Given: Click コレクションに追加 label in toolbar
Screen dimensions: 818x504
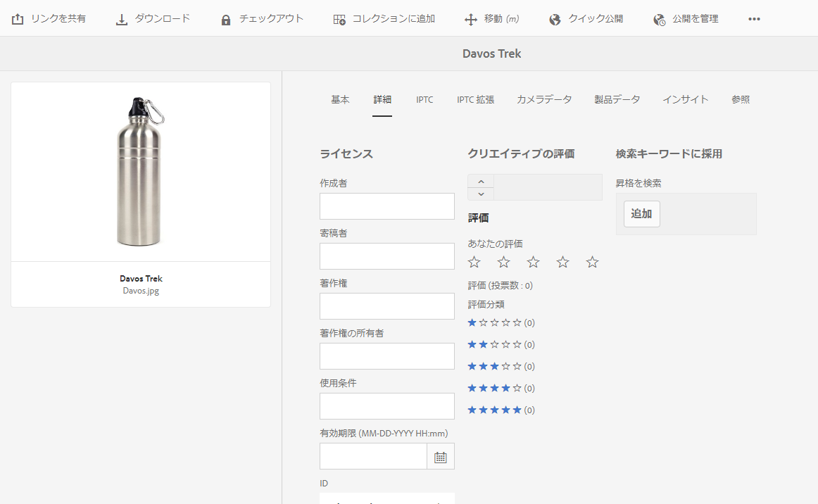Looking at the screenshot, I should point(394,19).
